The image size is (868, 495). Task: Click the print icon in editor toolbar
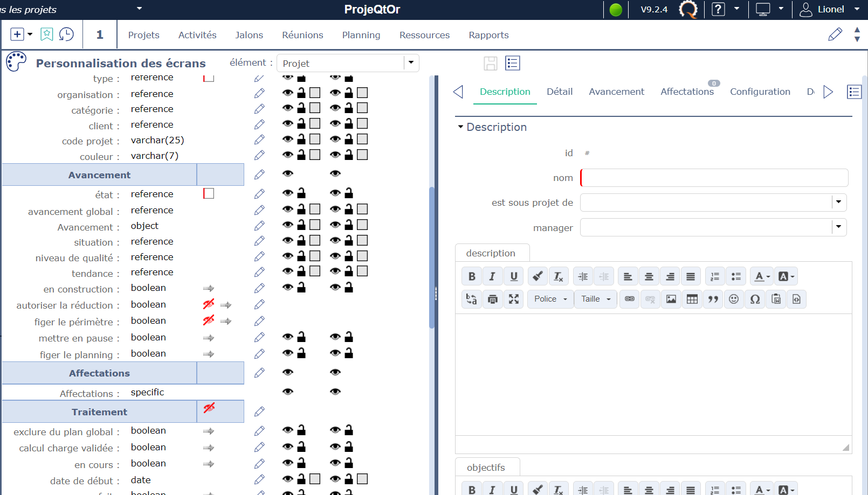492,299
